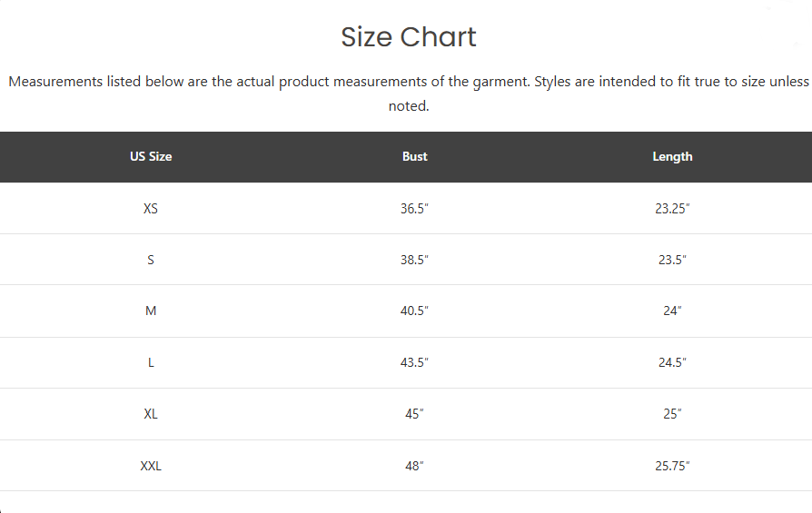The image size is (812, 513).
Task: Click the M size cell
Action: click(x=151, y=311)
